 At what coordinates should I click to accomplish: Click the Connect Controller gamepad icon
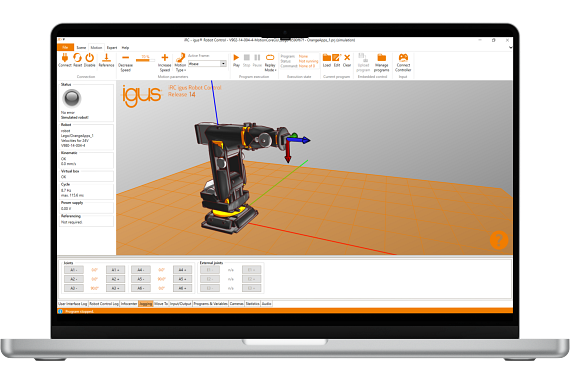tap(403, 57)
